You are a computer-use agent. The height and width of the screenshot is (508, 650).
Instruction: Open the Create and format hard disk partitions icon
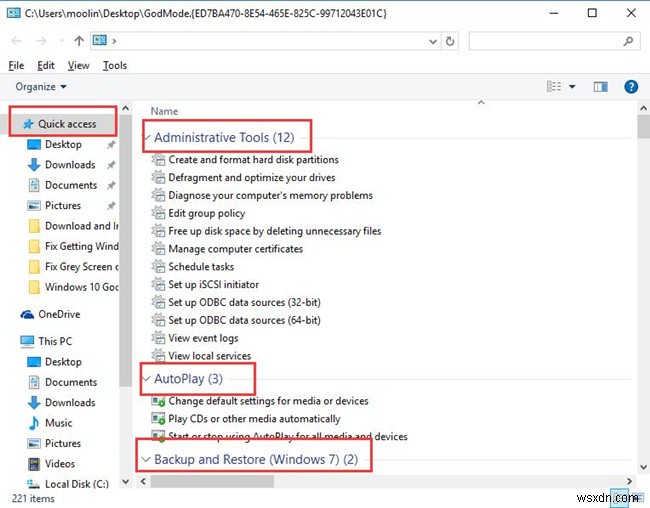[x=158, y=160]
